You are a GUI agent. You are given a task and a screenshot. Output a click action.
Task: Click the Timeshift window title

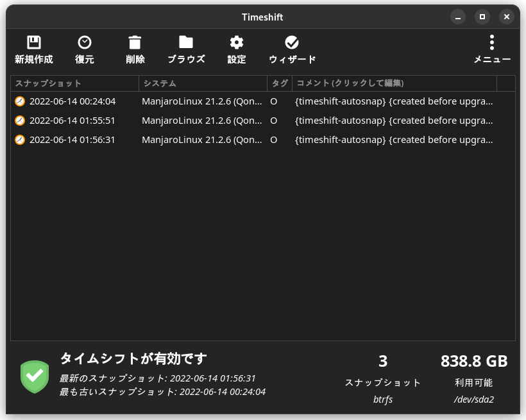click(x=262, y=17)
